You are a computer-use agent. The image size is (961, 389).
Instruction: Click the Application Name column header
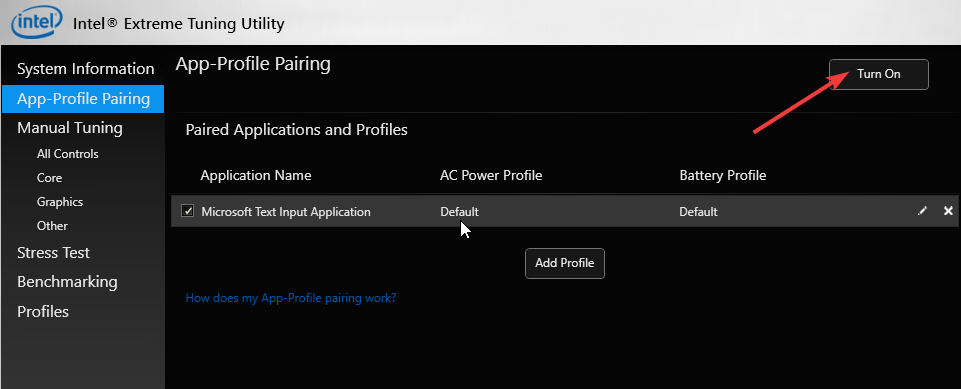(x=256, y=175)
